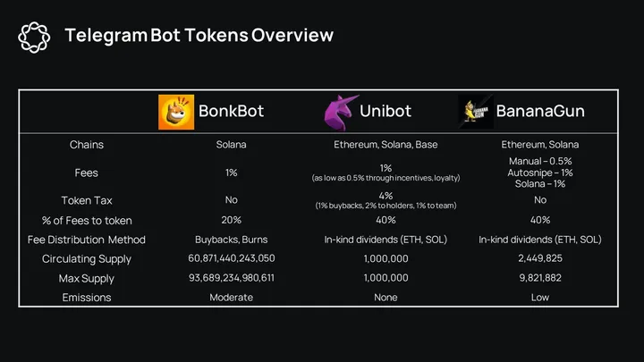Screen dimensions: 644x362
Task: Click the Fees row label
Action: (x=87, y=173)
